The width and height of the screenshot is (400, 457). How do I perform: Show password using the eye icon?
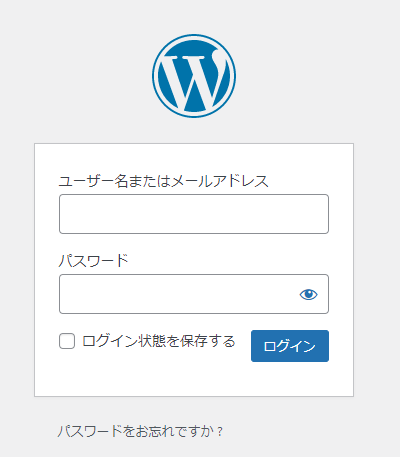click(308, 294)
